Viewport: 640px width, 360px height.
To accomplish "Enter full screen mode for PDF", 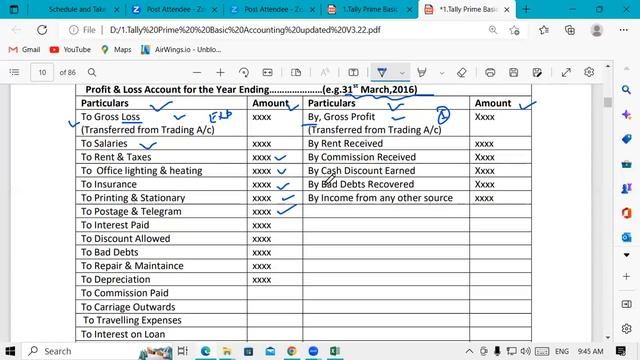I will coord(566,72).
